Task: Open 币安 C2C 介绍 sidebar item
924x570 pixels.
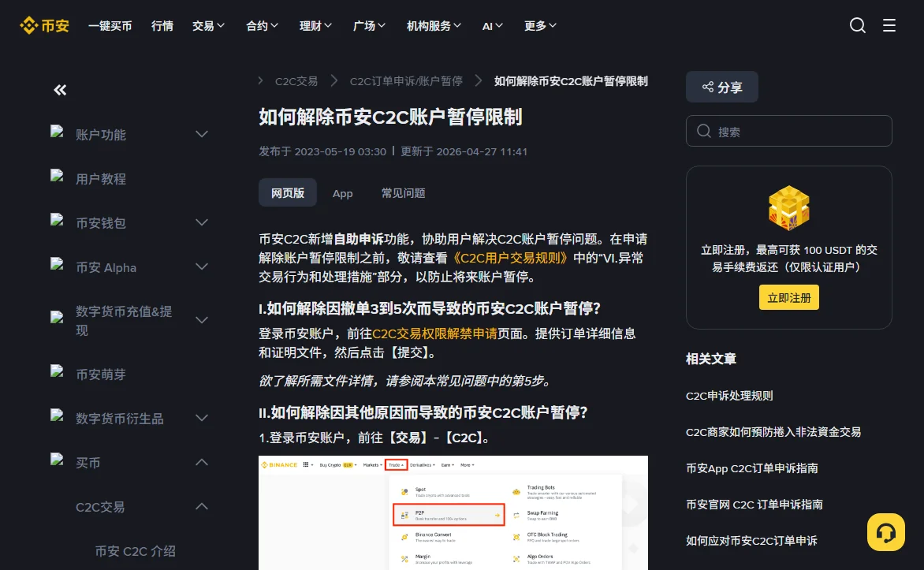Action: click(x=136, y=551)
